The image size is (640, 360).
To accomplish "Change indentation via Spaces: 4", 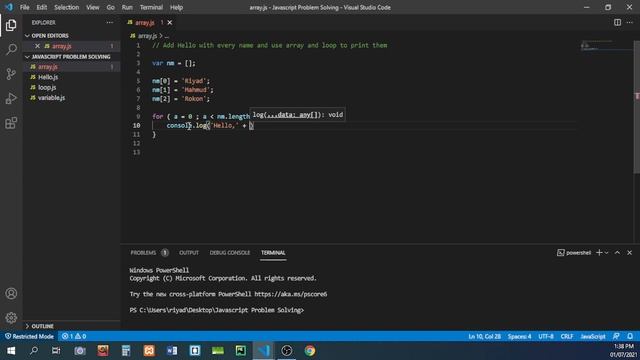I will click(x=519, y=336).
